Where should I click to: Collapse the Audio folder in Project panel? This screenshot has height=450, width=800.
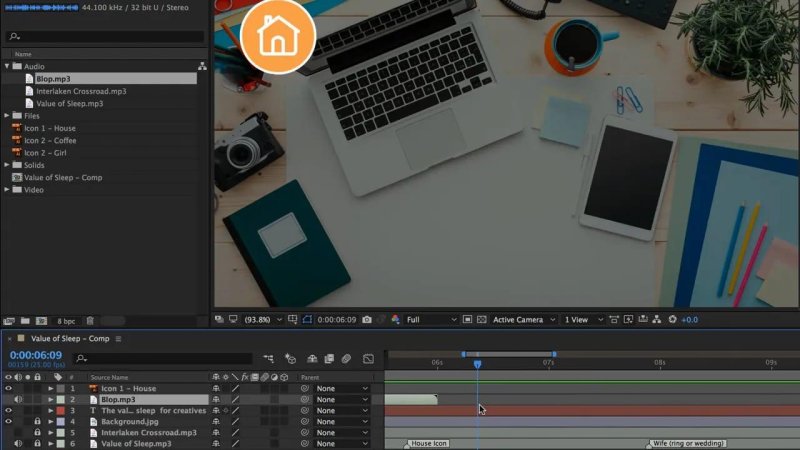click(x=7, y=66)
